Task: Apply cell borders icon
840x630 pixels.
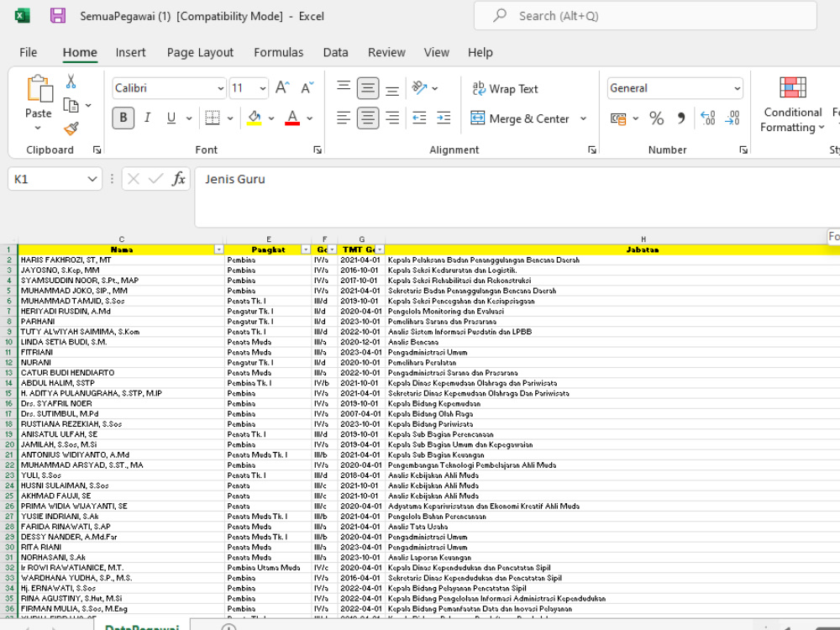Action: [213, 118]
